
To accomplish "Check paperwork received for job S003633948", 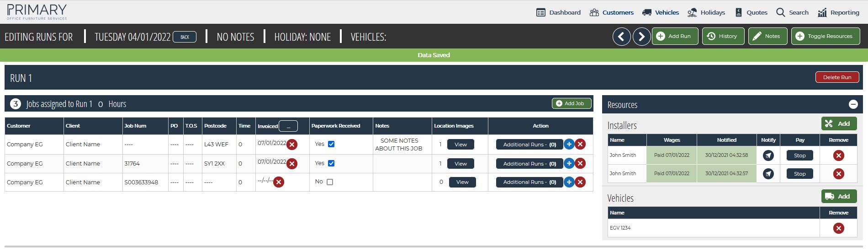I will pos(330,182).
